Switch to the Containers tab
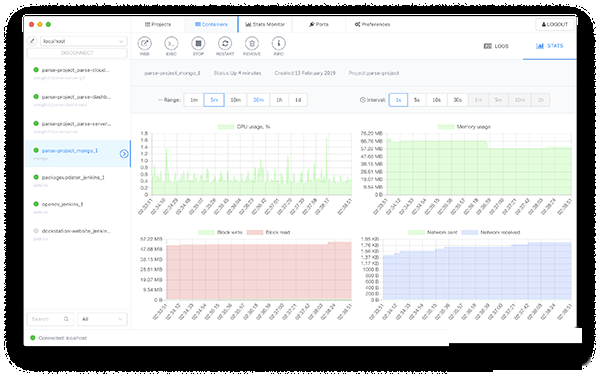This screenshot has height=377, width=600. [211, 24]
